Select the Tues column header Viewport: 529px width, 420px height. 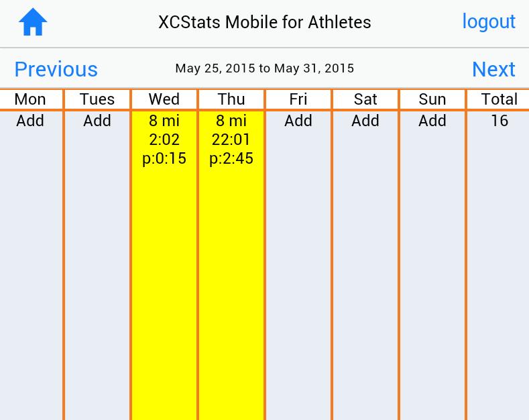(x=97, y=99)
